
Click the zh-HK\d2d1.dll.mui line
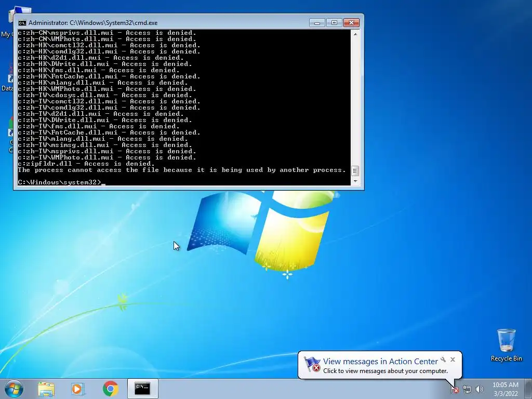coord(101,58)
